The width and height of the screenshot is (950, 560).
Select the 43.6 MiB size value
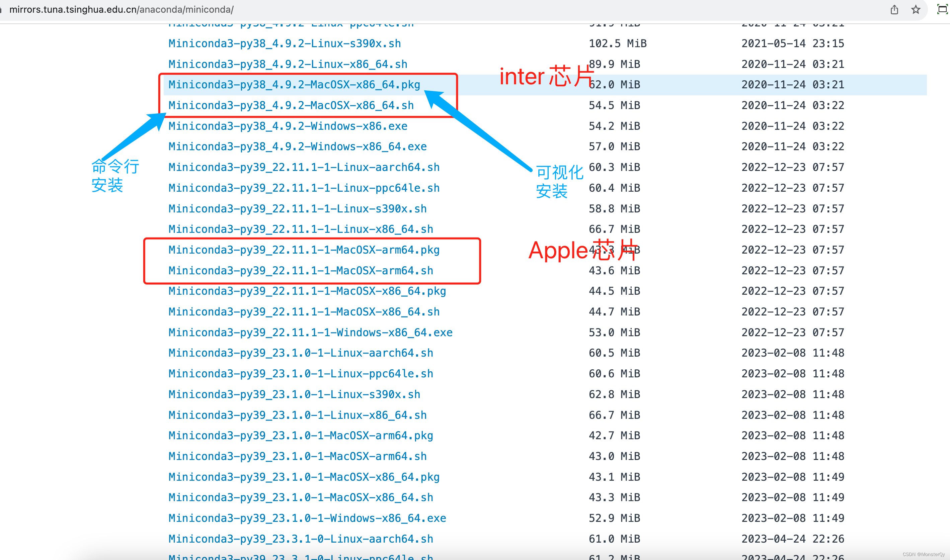[614, 271]
